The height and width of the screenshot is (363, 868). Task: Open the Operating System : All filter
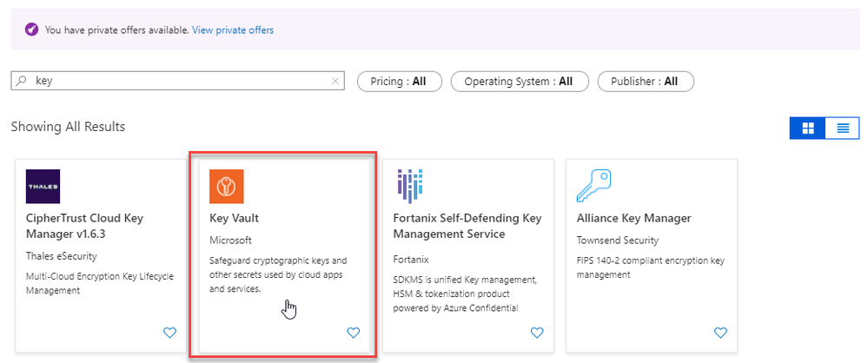point(520,82)
